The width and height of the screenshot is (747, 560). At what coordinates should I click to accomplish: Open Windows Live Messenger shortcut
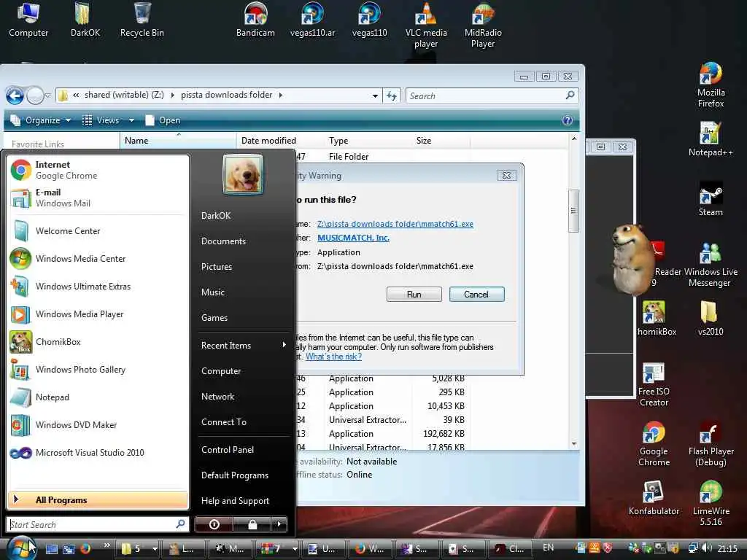[711, 264]
